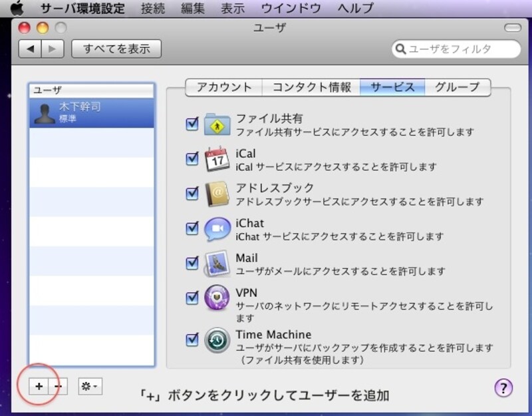The width and height of the screenshot is (532, 416).
Task: Click the Time Machine icon
Action: pos(217,339)
